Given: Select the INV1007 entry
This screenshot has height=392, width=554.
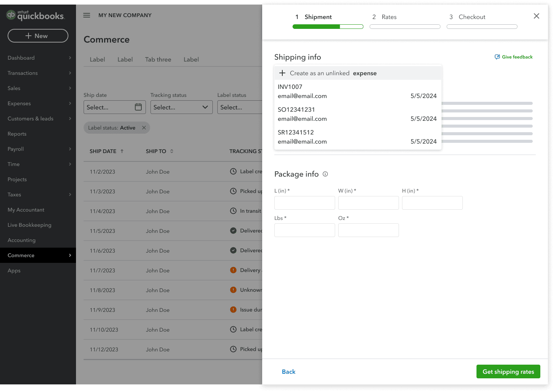Looking at the screenshot, I should (x=357, y=91).
